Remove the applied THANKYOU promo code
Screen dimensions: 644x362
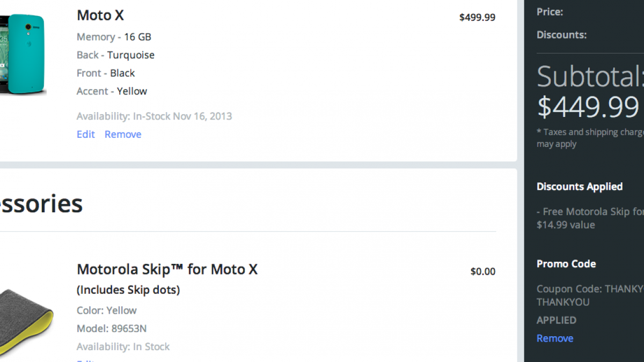tap(555, 338)
